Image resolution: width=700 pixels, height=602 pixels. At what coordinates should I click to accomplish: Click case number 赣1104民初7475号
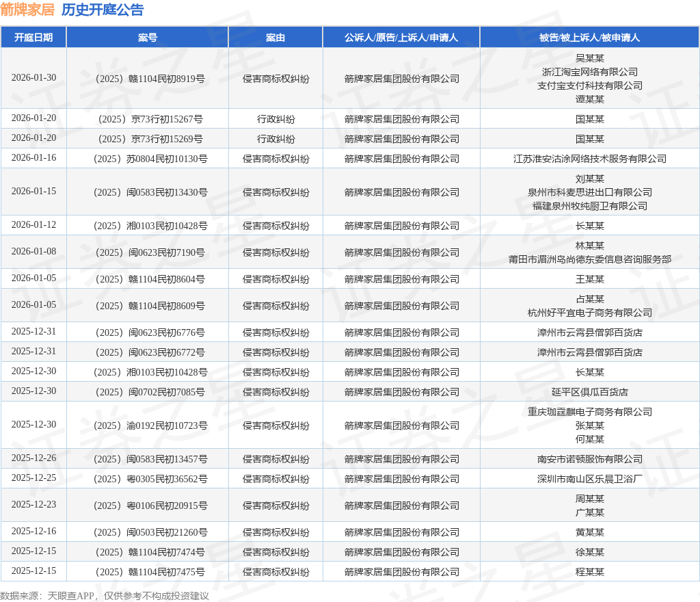[150, 572]
